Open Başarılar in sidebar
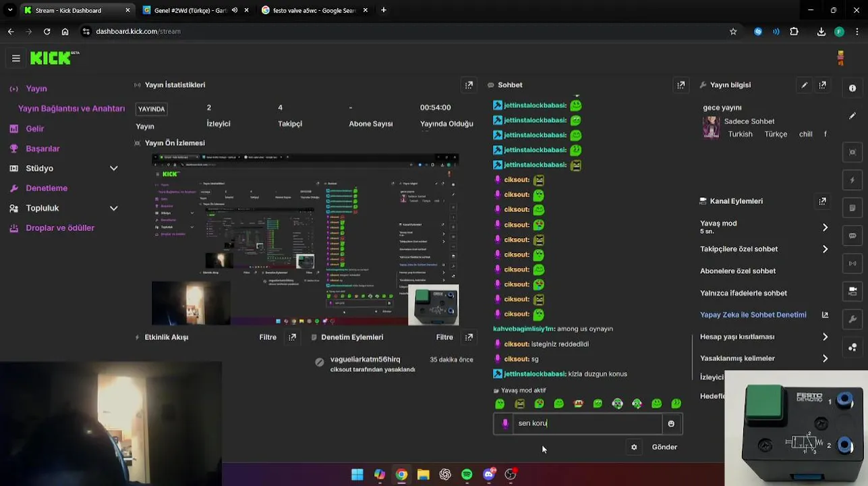The height and width of the screenshot is (486, 868). [42, 148]
